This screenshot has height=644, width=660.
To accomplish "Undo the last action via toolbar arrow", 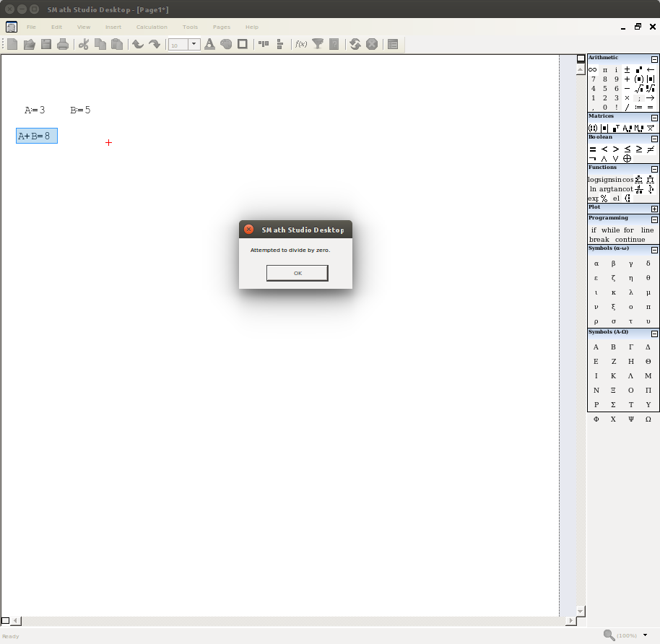I will pos(137,44).
